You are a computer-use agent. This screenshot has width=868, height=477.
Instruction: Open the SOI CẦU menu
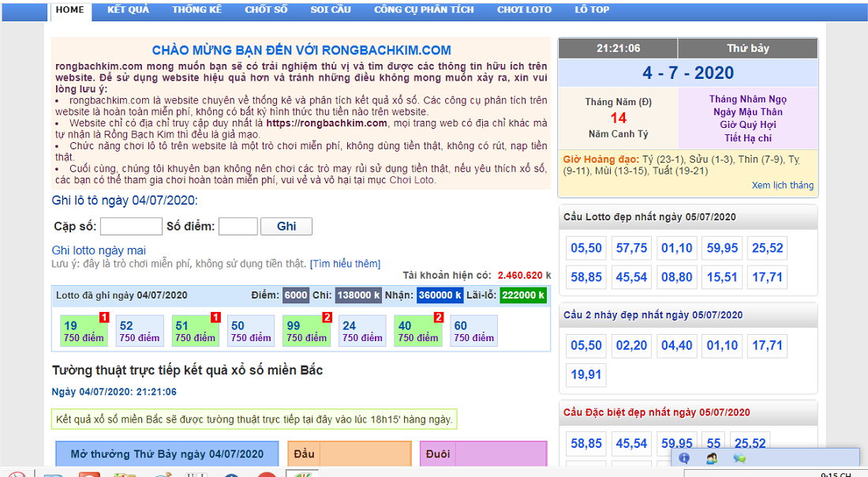coord(331,10)
